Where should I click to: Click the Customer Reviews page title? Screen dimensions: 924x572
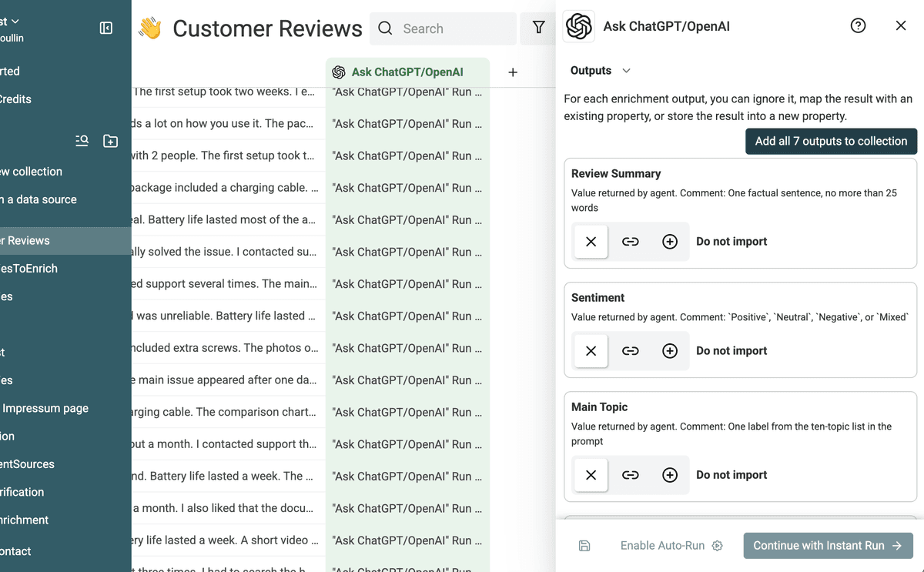(x=267, y=28)
